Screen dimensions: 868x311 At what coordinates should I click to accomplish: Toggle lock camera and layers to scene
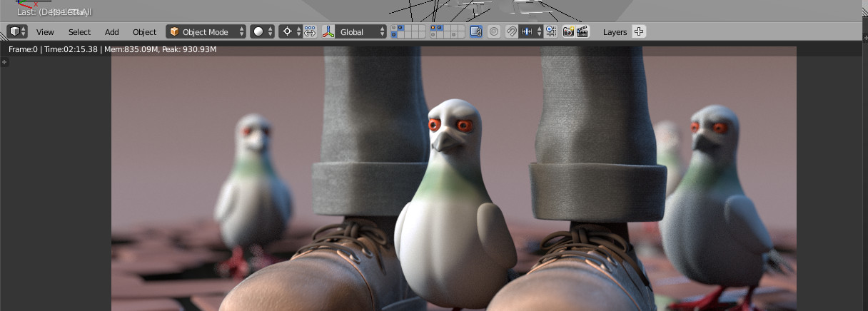(x=476, y=32)
